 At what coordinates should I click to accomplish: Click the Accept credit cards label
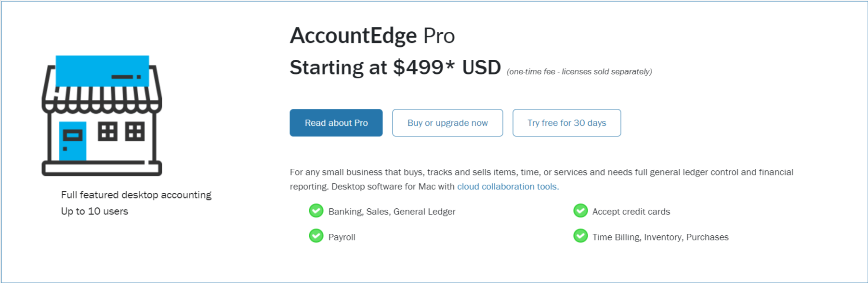pos(631,211)
